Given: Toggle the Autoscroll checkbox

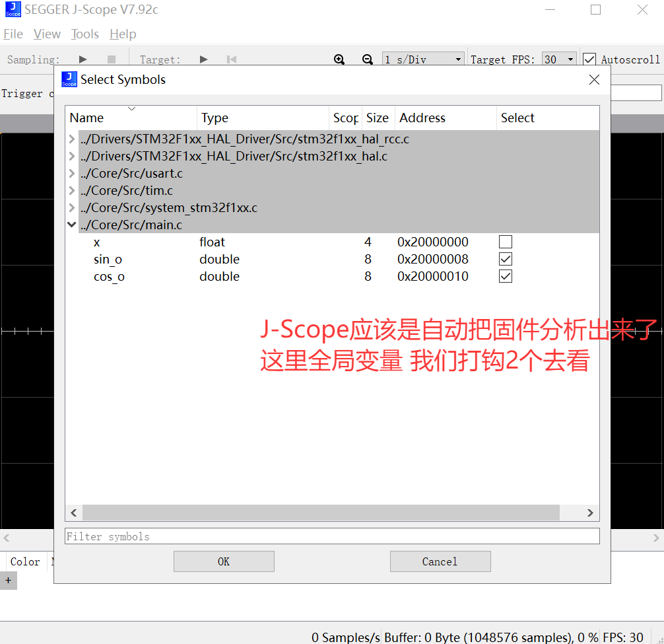Looking at the screenshot, I should (589, 59).
